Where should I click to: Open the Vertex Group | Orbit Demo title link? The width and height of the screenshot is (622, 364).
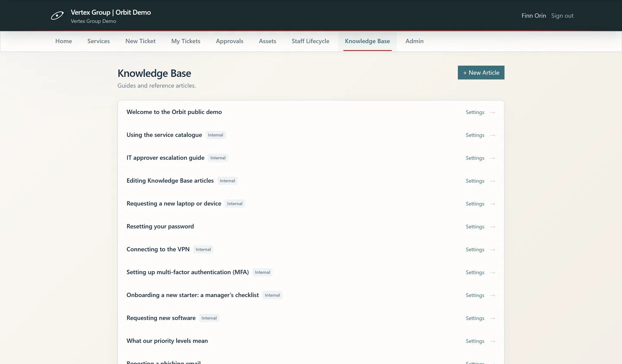(x=111, y=12)
